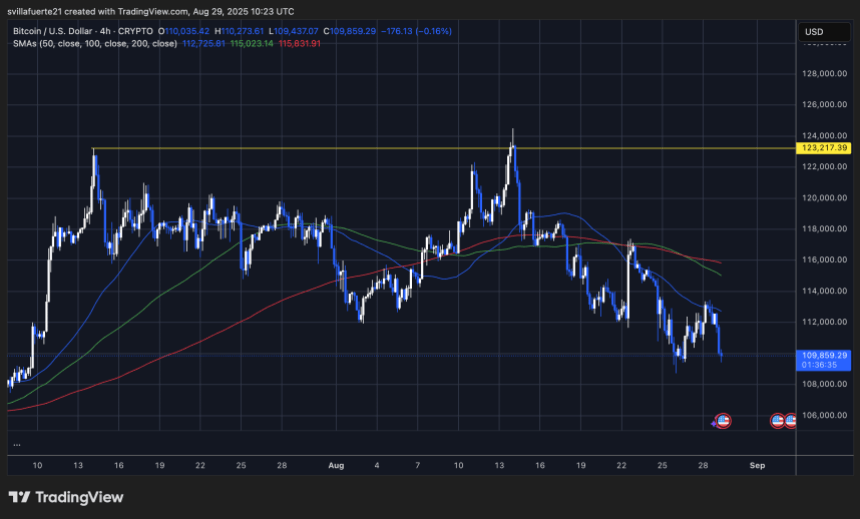Click the TradingView logo at bottom left

click(65, 497)
